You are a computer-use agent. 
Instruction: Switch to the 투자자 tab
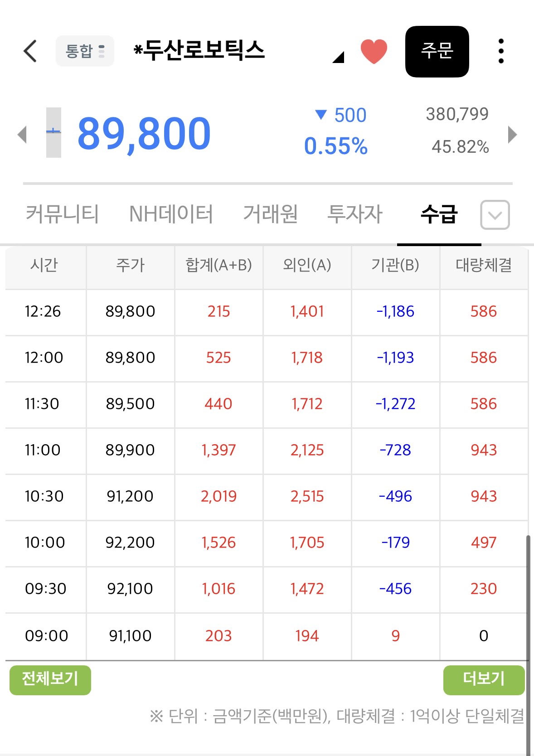tap(355, 214)
